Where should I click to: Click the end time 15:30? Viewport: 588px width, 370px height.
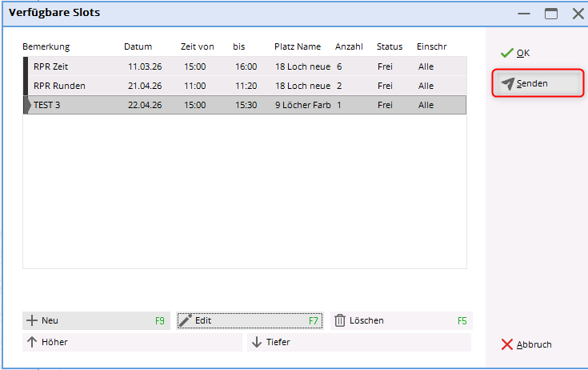[246, 105]
